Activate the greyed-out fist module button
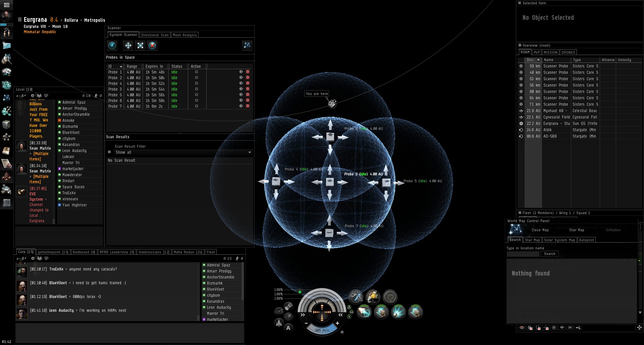This screenshot has width=644, height=345. (390, 297)
